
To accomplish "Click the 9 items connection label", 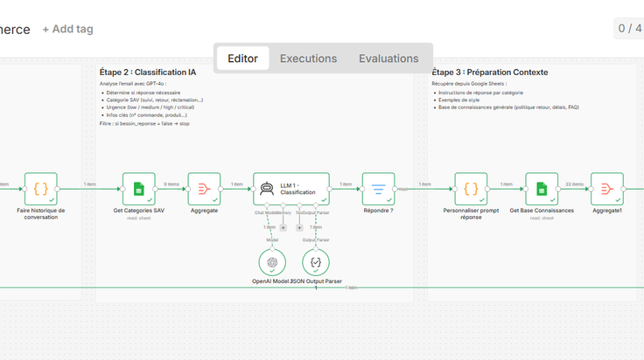I will 171,184.
